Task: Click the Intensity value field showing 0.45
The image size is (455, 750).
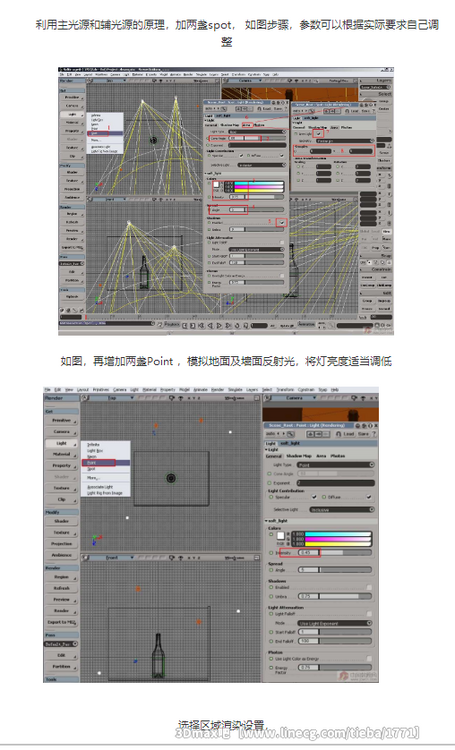Action: [x=309, y=552]
